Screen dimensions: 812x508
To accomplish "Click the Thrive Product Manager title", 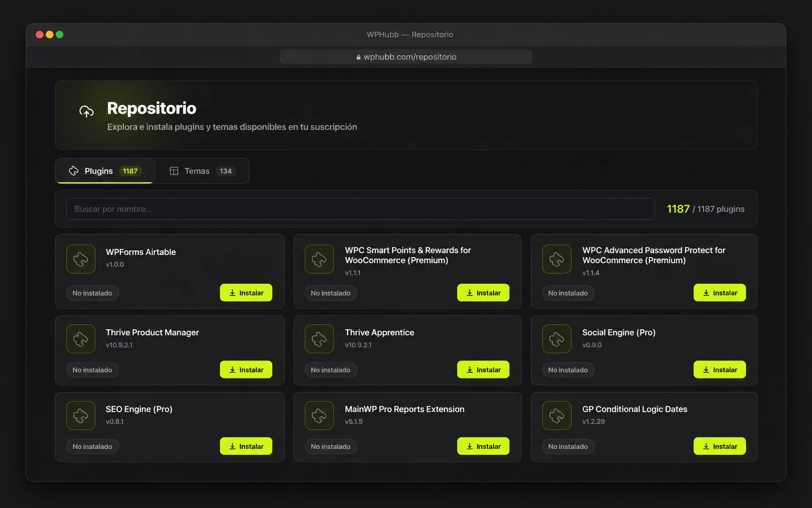I will point(152,332).
